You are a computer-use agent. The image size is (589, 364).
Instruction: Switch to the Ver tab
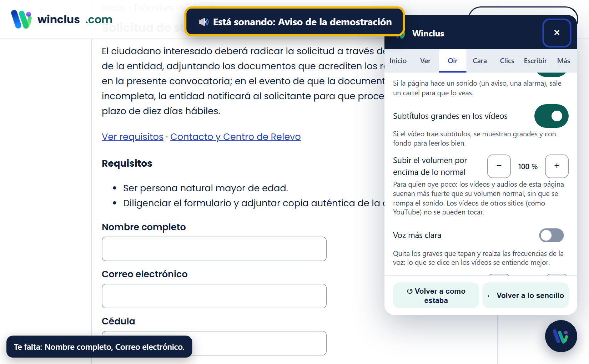pos(425,61)
